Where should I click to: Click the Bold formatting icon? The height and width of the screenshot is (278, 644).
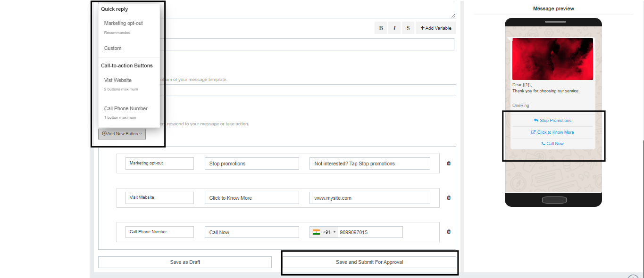(381, 28)
